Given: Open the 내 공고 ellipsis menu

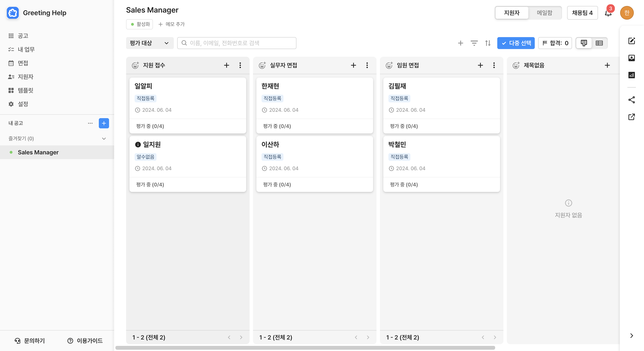Looking at the screenshot, I should [90, 123].
